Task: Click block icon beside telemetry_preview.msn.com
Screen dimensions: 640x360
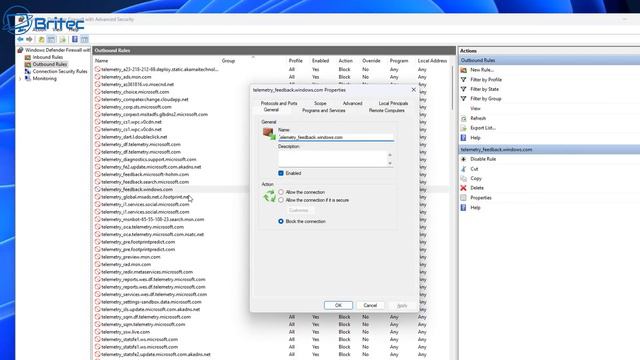Action: pos(98,257)
